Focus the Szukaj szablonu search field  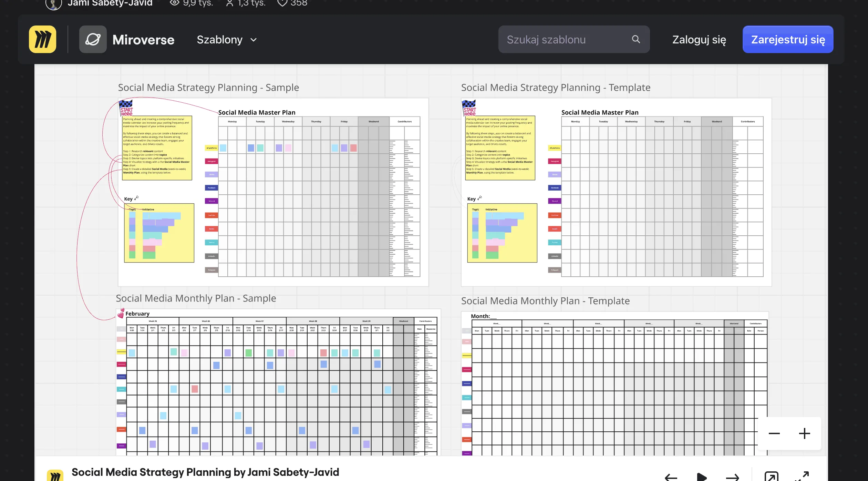pos(574,39)
